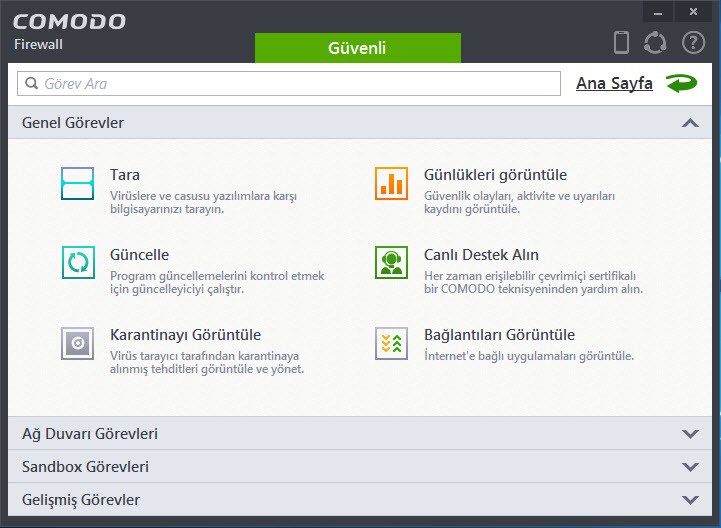Click the Günlükleri görüntüle chart icon
Viewport: 721px width, 528px height.
point(391,183)
